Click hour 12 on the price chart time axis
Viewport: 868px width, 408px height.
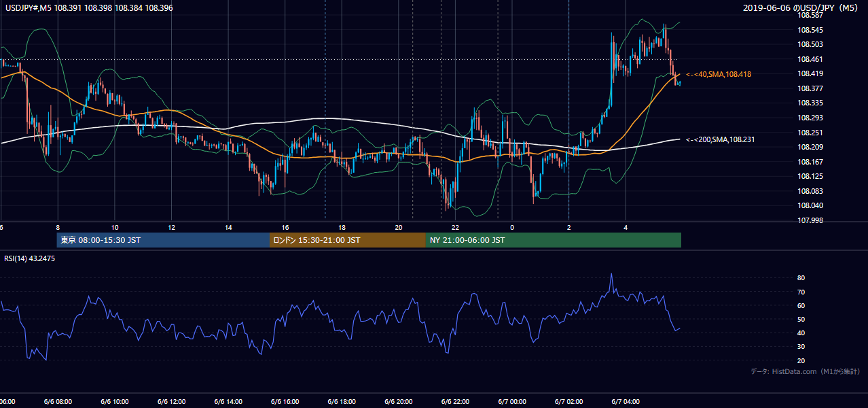pos(172,228)
